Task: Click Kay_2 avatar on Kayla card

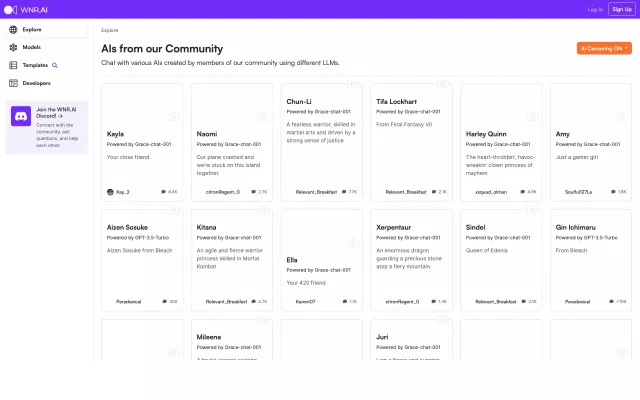Action: coord(110,191)
